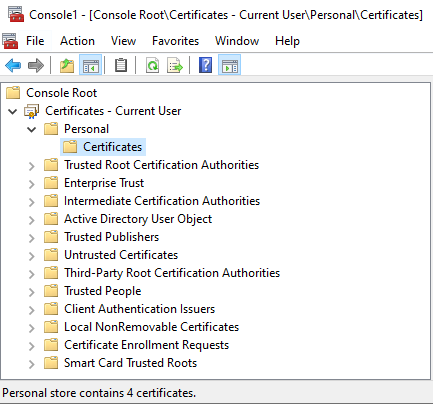Collapse the Certificates - Current User node

(x=13, y=111)
